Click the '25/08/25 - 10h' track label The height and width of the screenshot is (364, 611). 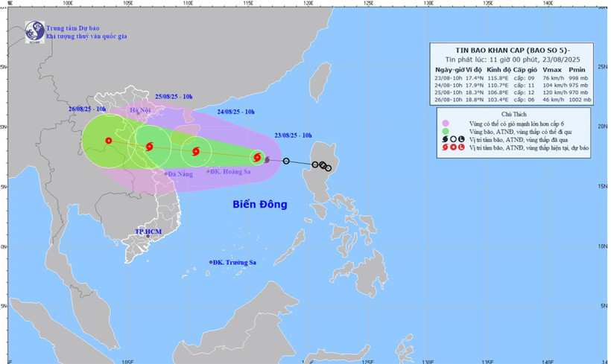point(174,97)
